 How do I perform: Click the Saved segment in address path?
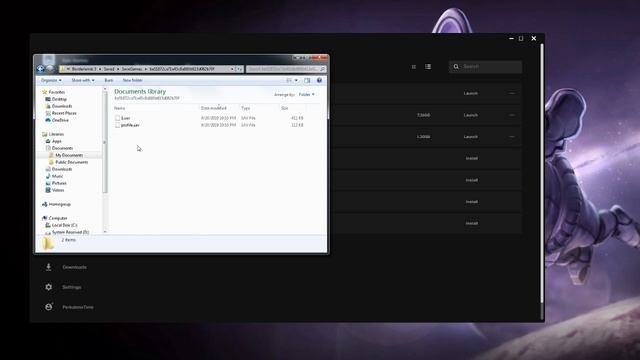tap(109, 69)
